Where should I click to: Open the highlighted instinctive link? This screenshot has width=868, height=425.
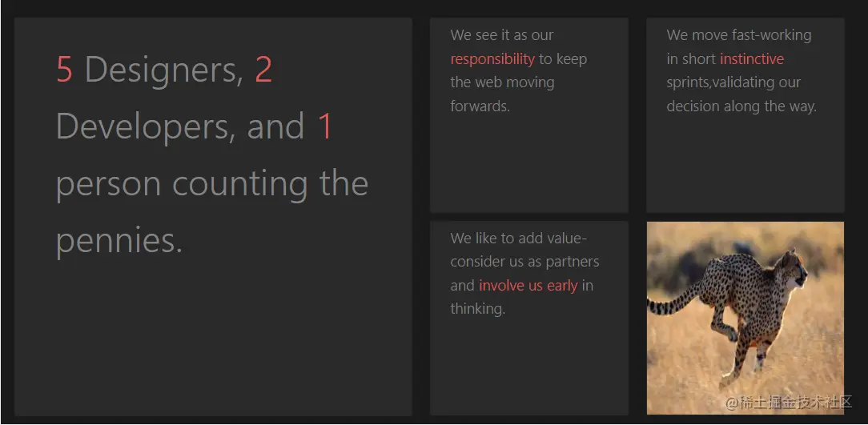(x=752, y=58)
